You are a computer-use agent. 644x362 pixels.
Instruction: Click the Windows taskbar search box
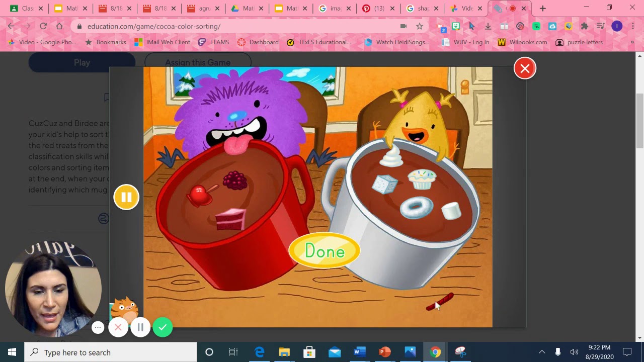pyautogui.click(x=111, y=352)
